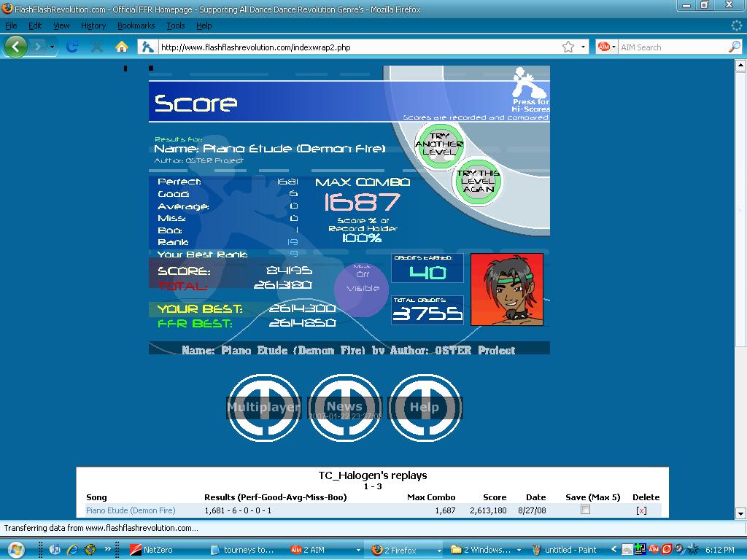Click the 6:12 PM system clock
Viewport: 747px width, 560px height.
tap(719, 550)
